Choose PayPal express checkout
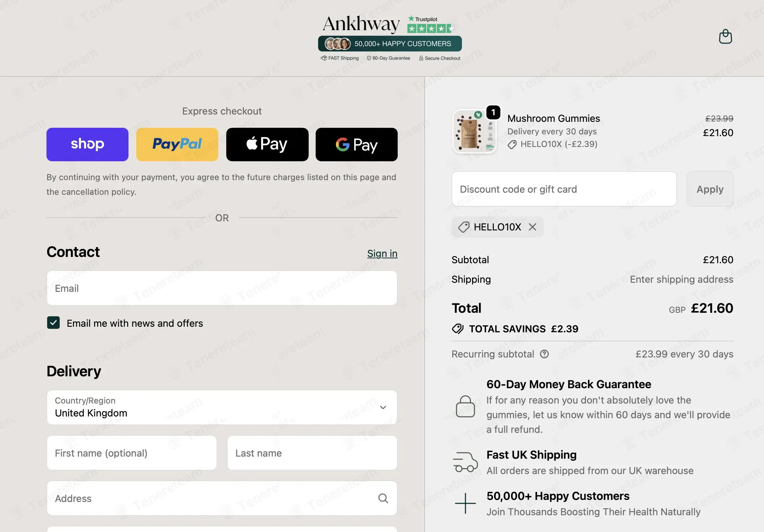764x532 pixels. pyautogui.click(x=177, y=144)
